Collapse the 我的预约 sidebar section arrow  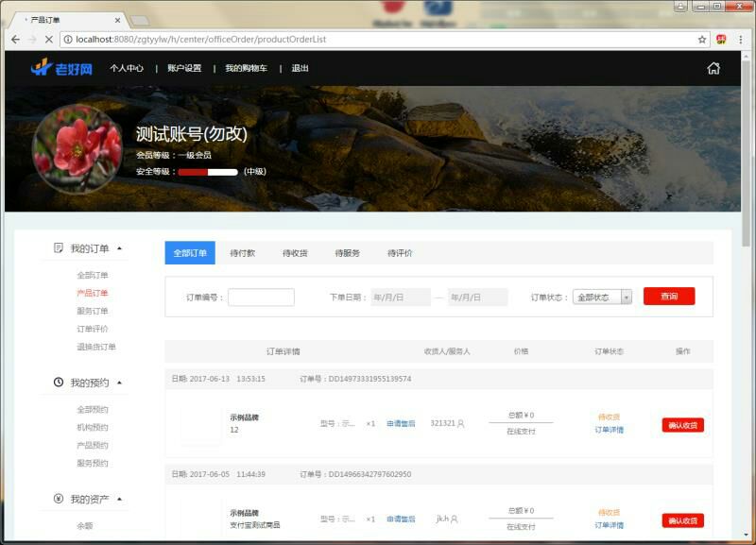coord(119,383)
